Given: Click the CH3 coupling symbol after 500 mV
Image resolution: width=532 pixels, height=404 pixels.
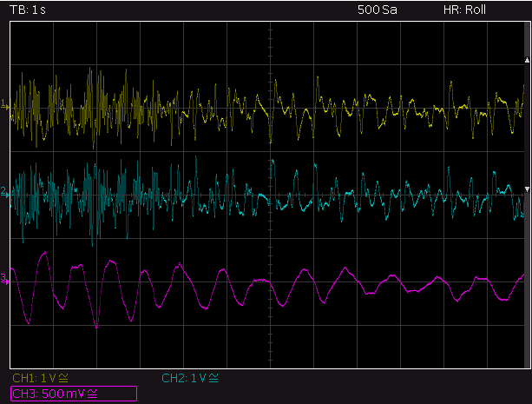Looking at the screenshot, I should (x=92, y=394).
